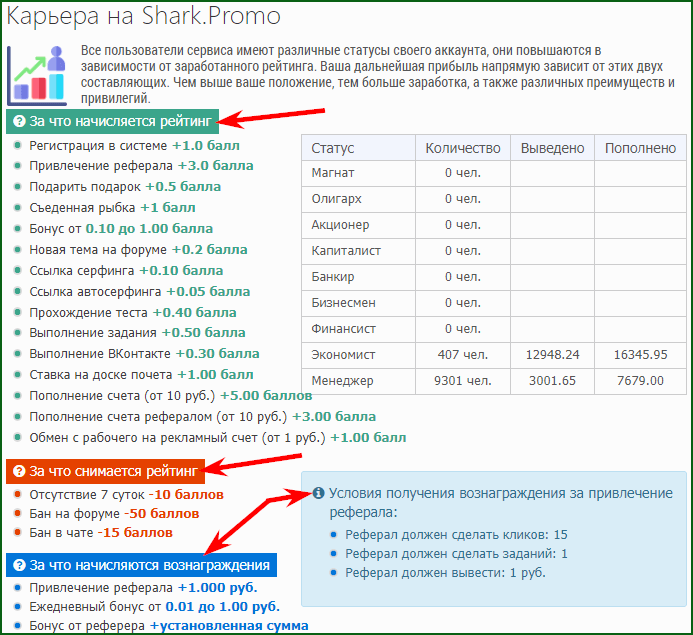This screenshot has width=693, height=635.
Task: Click 'Бан в чате -15 баллов' item
Action: 101,533
